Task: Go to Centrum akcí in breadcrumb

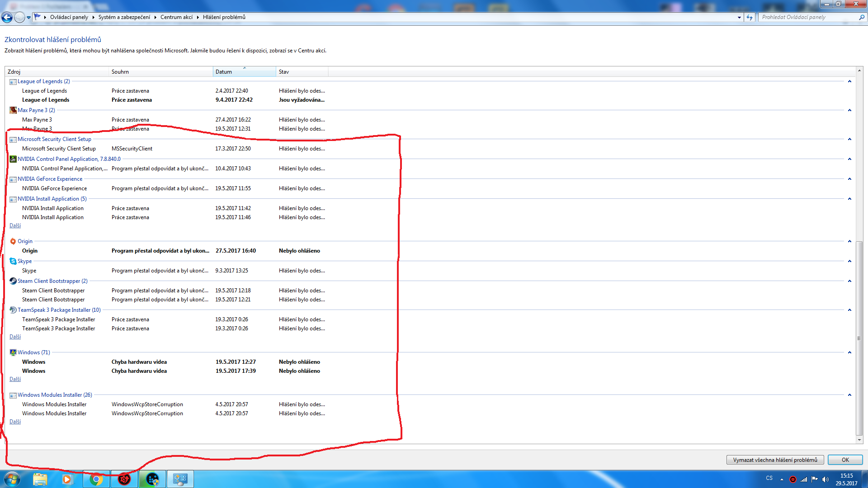Action: coord(176,17)
